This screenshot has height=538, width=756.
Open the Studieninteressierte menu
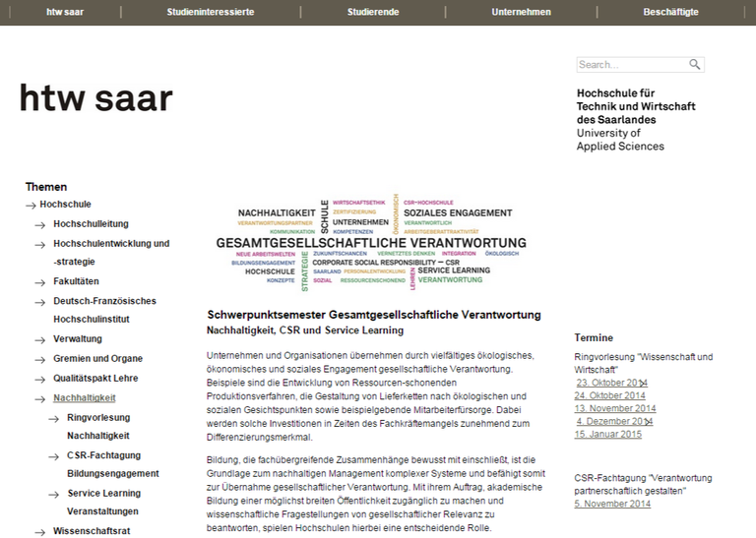211,12
